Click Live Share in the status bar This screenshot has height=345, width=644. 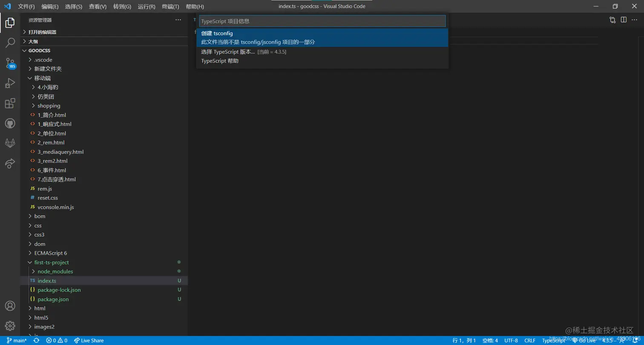tap(89, 340)
